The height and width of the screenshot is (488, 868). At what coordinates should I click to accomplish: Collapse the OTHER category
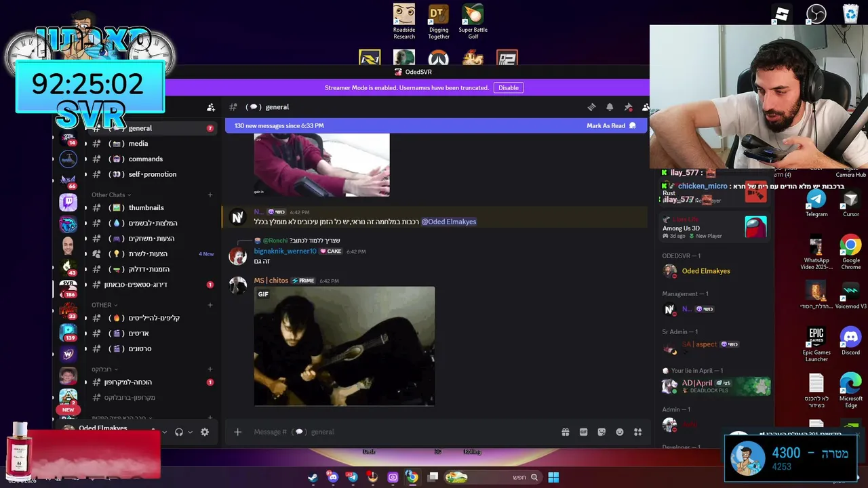point(104,305)
